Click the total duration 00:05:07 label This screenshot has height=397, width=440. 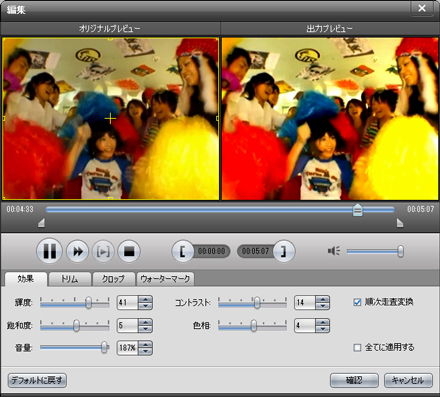[x=420, y=209]
